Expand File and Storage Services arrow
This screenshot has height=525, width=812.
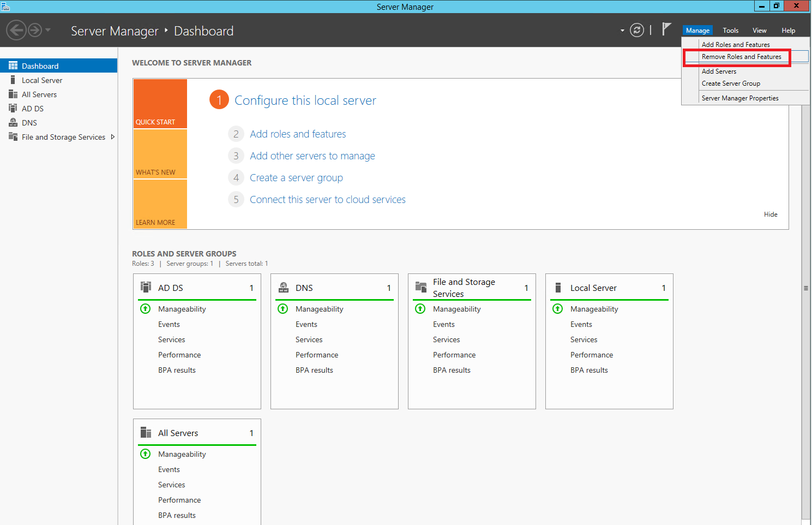click(x=113, y=137)
